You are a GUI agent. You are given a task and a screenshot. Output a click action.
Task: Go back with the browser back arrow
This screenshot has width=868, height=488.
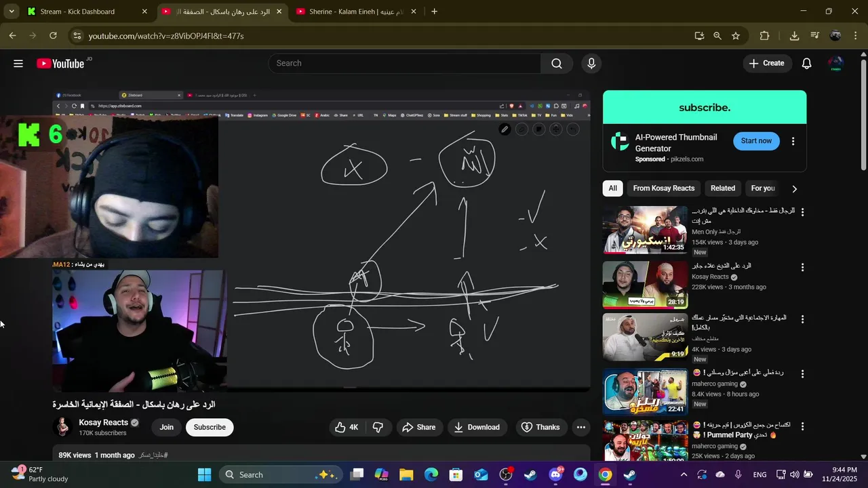(12, 35)
